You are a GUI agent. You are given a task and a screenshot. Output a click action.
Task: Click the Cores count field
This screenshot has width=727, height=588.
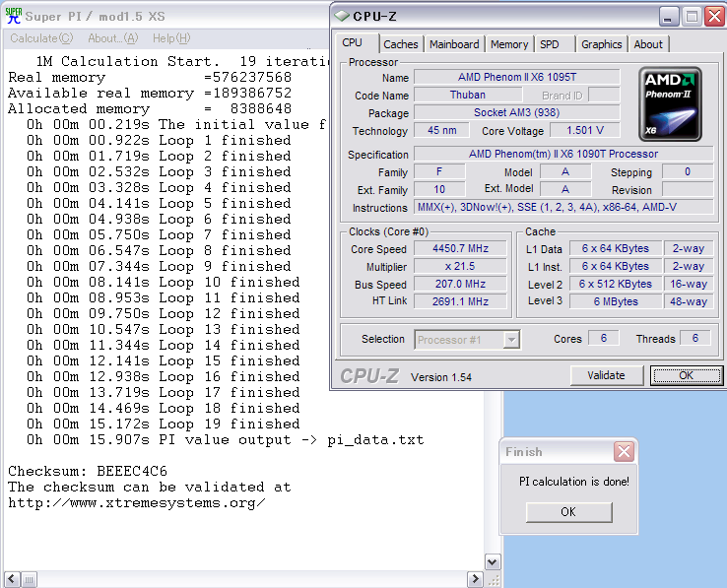(603, 338)
